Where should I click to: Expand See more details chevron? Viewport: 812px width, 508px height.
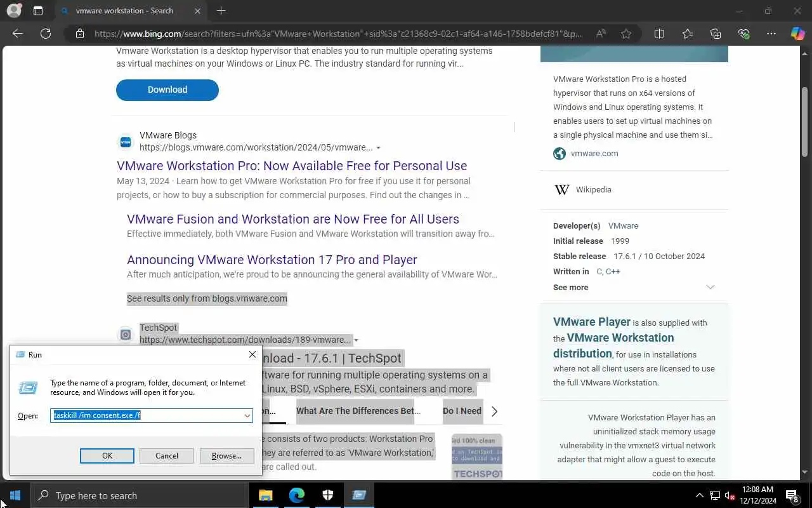coord(710,287)
